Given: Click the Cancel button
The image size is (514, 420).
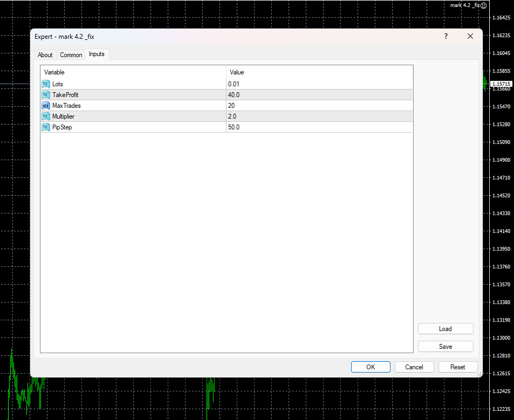Looking at the screenshot, I should tap(414, 367).
